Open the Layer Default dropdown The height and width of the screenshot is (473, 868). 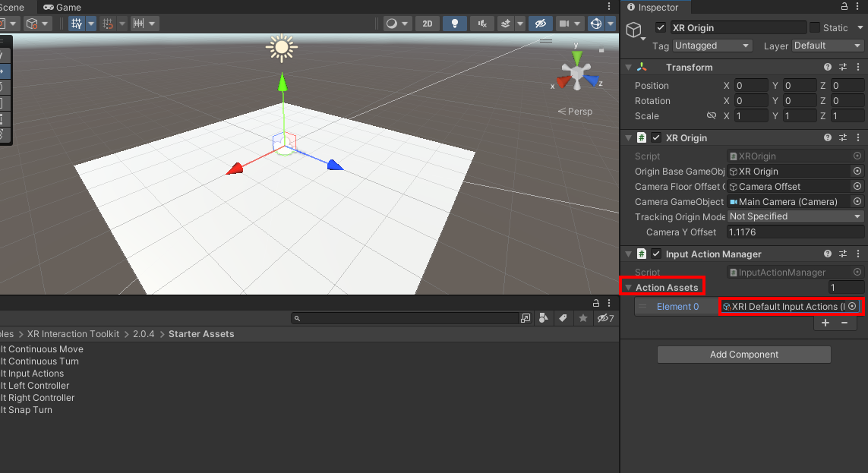pos(826,46)
